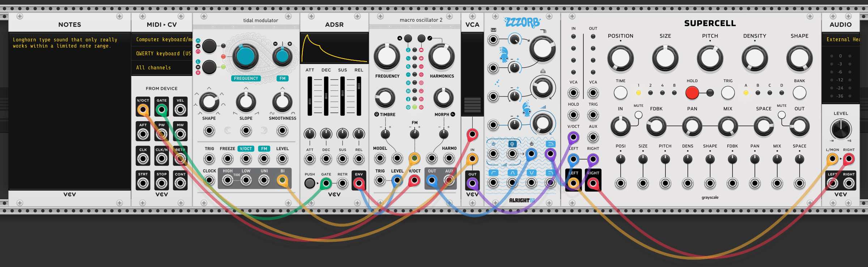
Task: Toggle the tidal modulator top mode button
Action: [209, 46]
